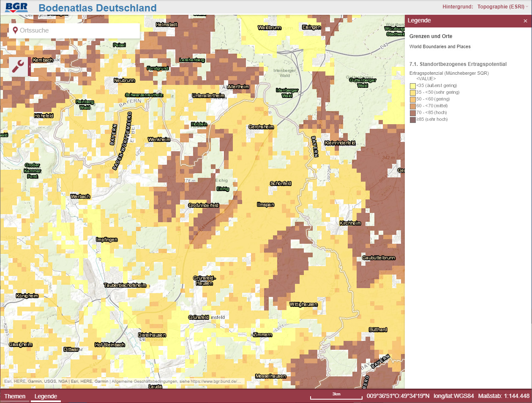
Task: Click the Impfingen map label
Action: 107,240
